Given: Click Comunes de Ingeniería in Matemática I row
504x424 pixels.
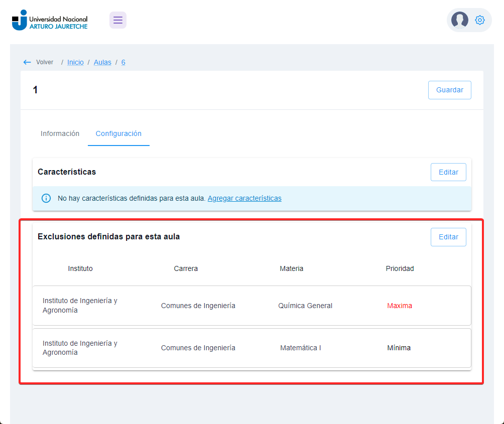Looking at the screenshot, I should click(x=198, y=348).
